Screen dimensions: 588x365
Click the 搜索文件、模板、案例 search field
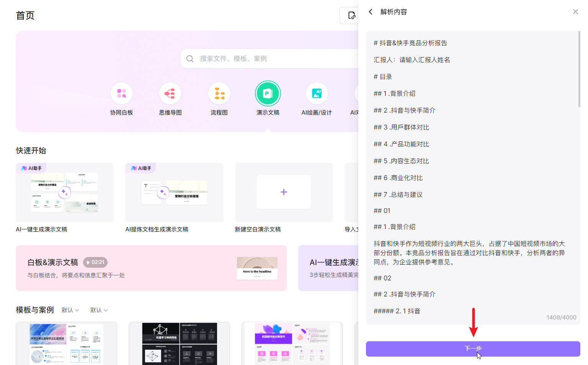click(268, 59)
